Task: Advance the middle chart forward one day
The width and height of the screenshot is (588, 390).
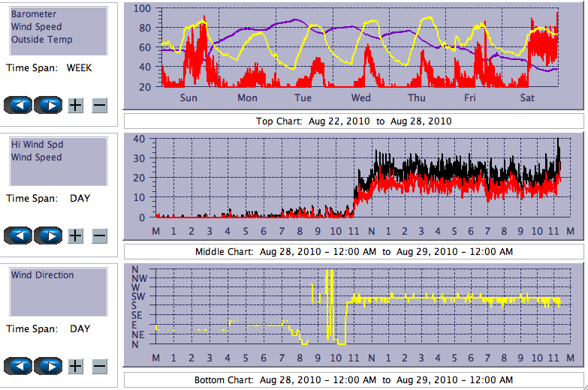Action: [x=48, y=235]
